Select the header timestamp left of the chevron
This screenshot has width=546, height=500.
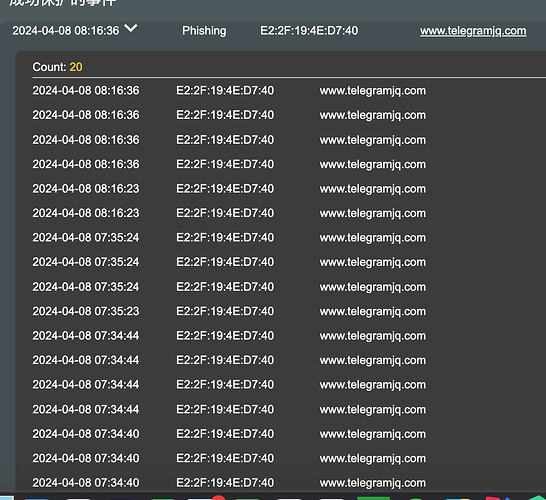(66, 31)
